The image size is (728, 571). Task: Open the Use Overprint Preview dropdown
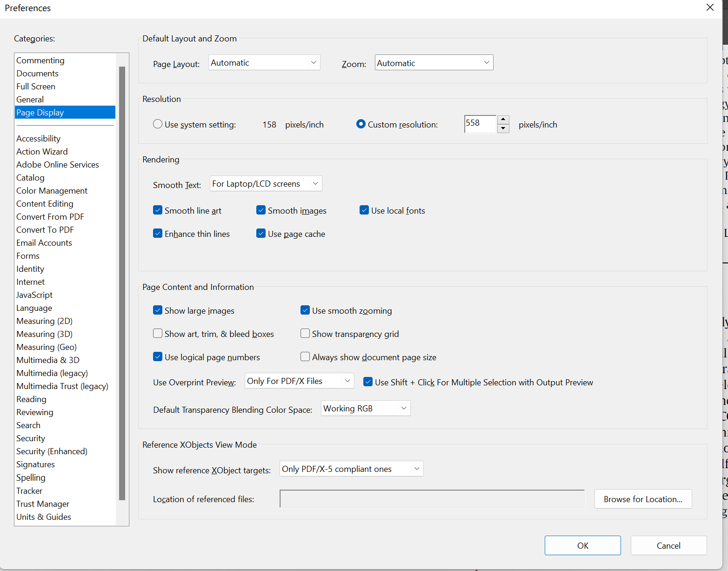299,381
